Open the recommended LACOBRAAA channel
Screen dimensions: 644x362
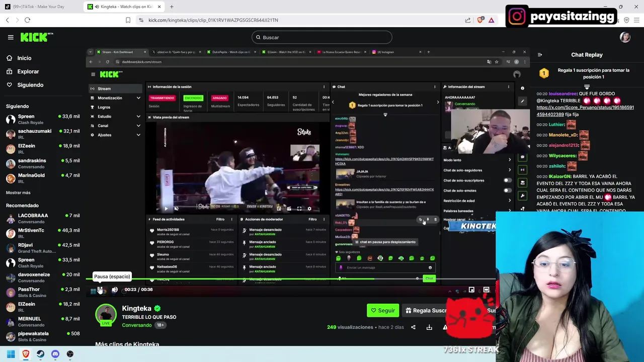(x=43, y=219)
